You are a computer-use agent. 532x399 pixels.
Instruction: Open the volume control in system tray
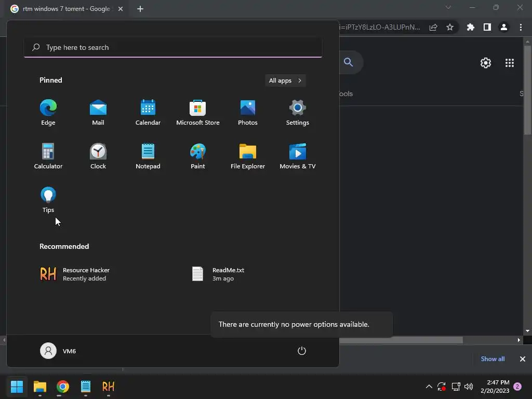pyautogui.click(x=469, y=387)
